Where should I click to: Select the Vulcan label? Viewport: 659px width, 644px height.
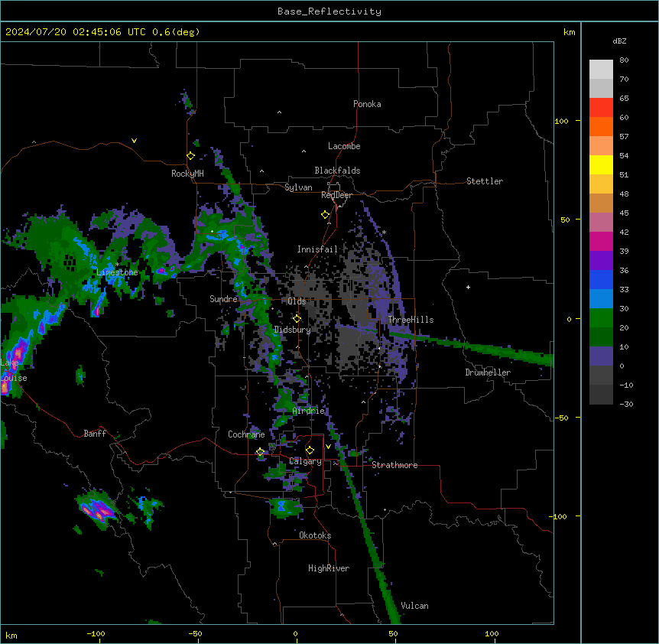(415, 606)
